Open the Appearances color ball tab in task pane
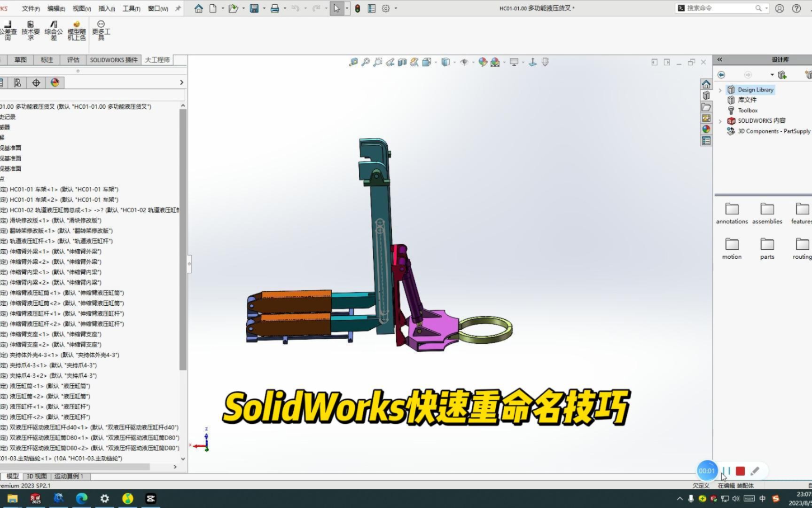This screenshot has width=812, height=508. [x=706, y=129]
